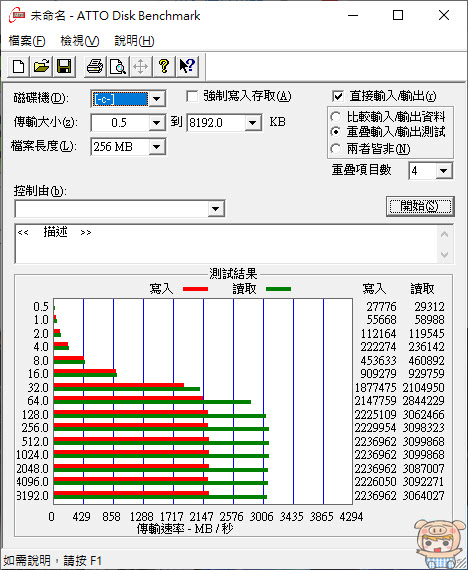
Task: Click the read value 929759
Action: pos(426,374)
